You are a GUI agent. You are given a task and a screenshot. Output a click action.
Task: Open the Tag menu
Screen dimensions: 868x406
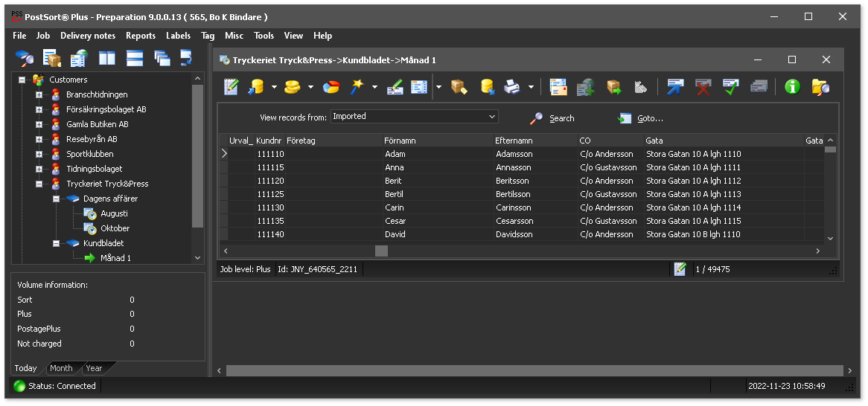[x=208, y=36]
